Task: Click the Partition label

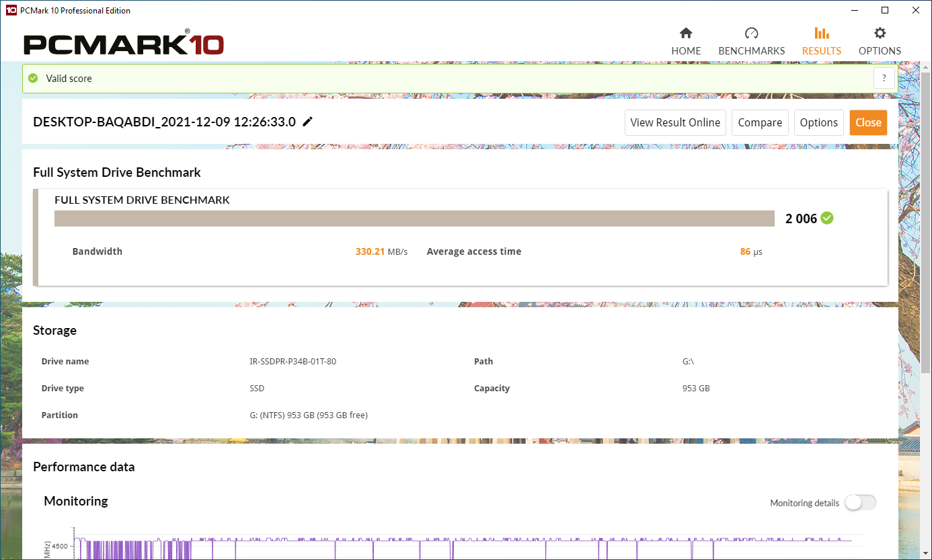Action: click(x=60, y=415)
